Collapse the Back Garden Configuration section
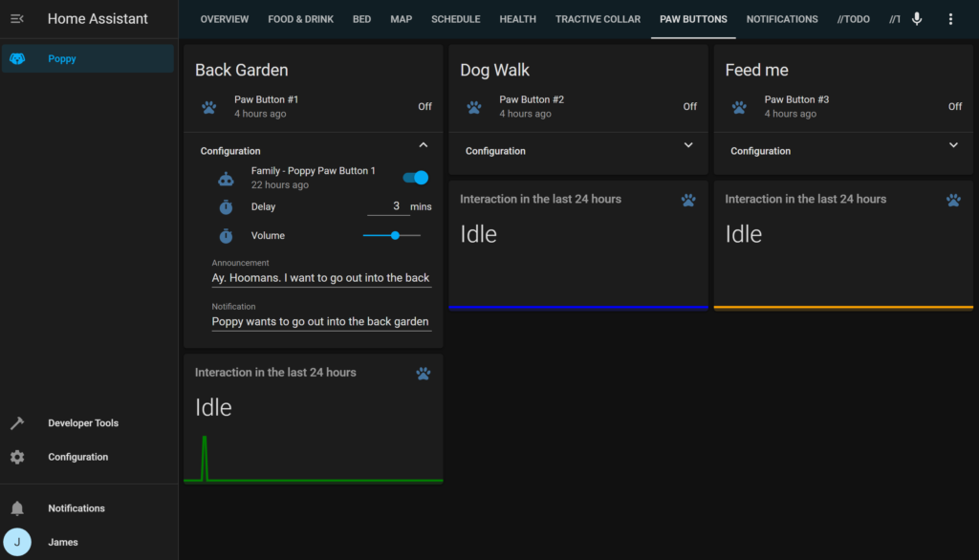 pyautogui.click(x=424, y=146)
